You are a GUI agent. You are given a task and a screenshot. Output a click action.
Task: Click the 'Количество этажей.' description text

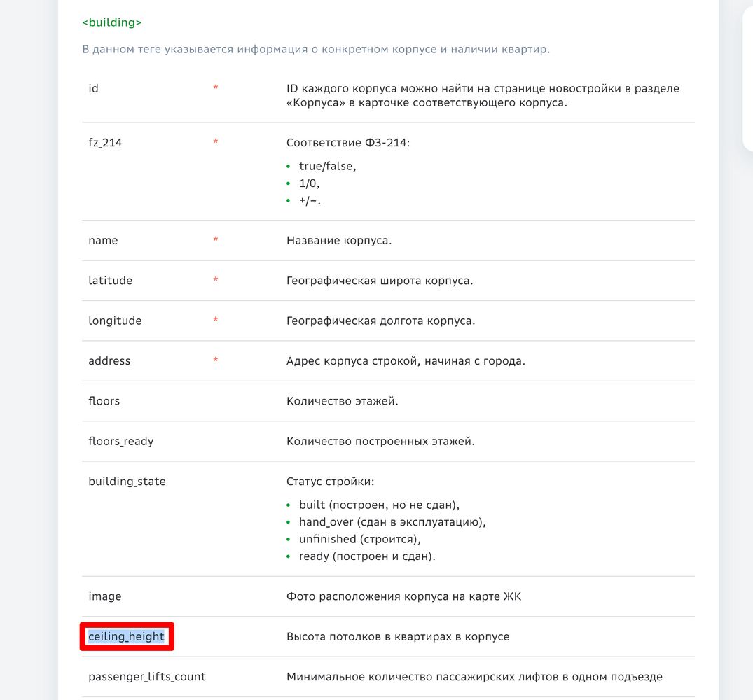point(343,401)
